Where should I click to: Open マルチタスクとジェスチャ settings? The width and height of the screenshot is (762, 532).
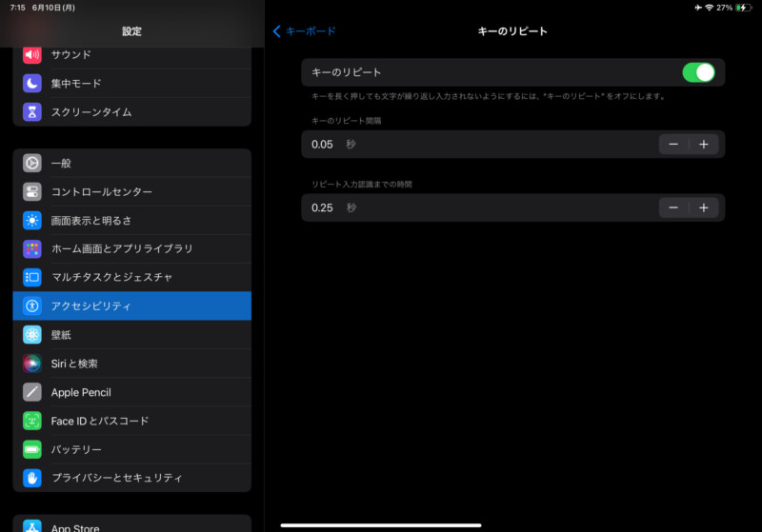pos(132,277)
